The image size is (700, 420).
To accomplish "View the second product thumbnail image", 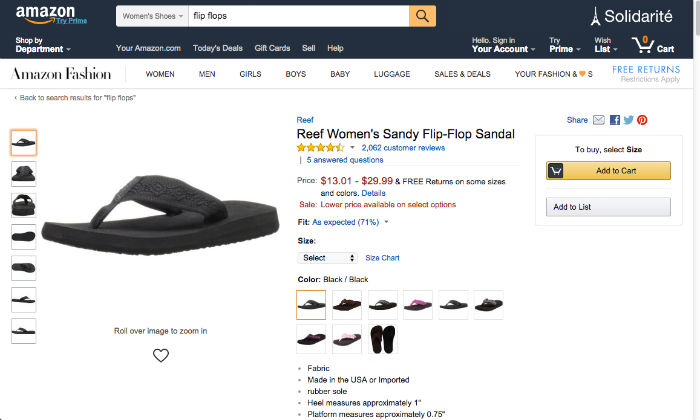I will pyautogui.click(x=24, y=174).
